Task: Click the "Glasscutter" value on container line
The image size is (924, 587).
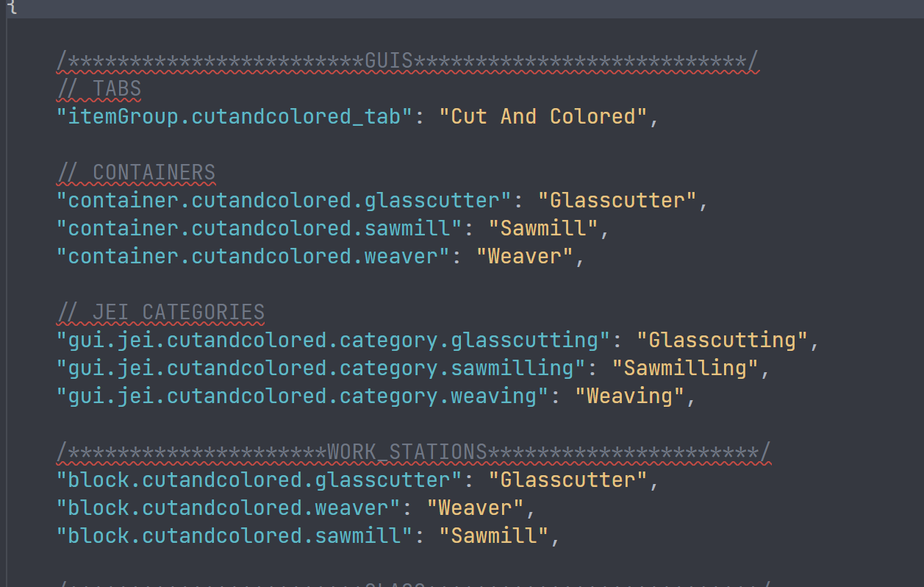Action: tap(617, 200)
